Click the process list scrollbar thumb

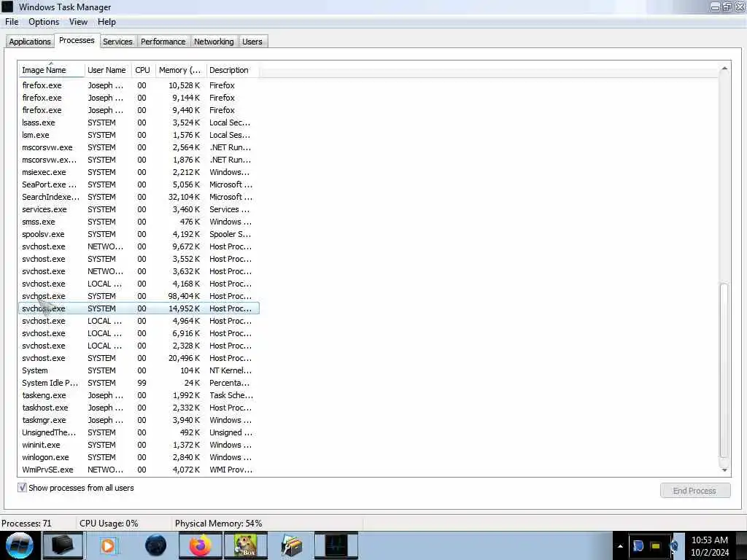[724, 370]
